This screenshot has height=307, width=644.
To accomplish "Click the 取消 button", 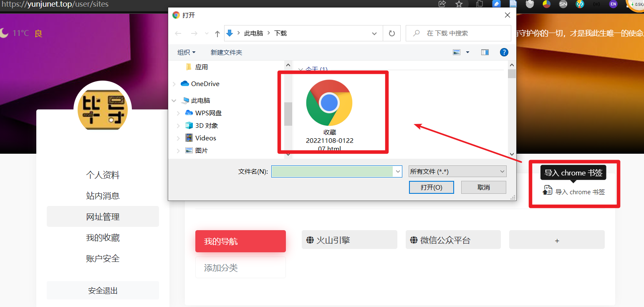I will (484, 187).
